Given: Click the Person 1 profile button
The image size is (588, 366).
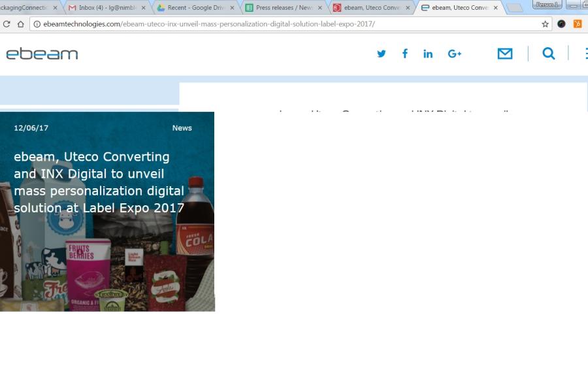Looking at the screenshot, I should 547,5.
